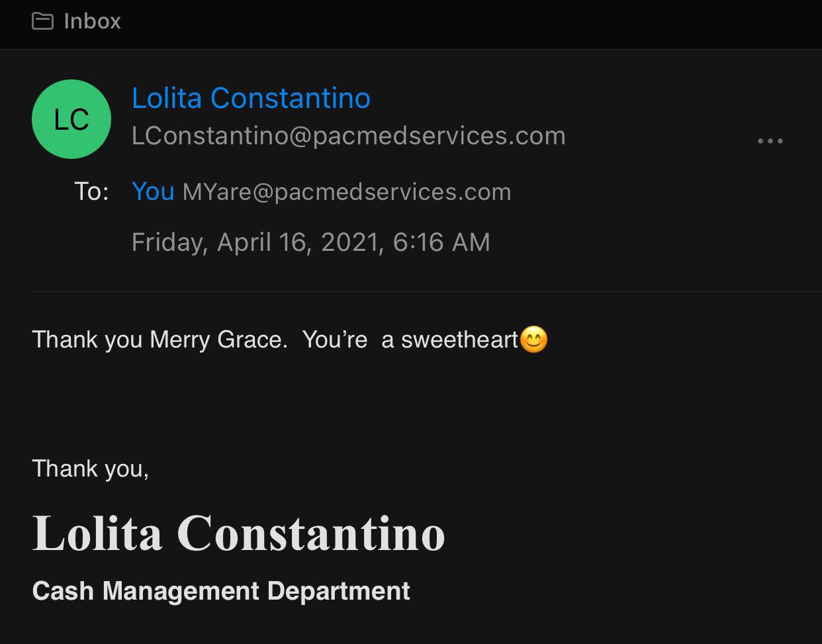
Task: Click the "Thank you," sign-off line
Action: click(90, 469)
